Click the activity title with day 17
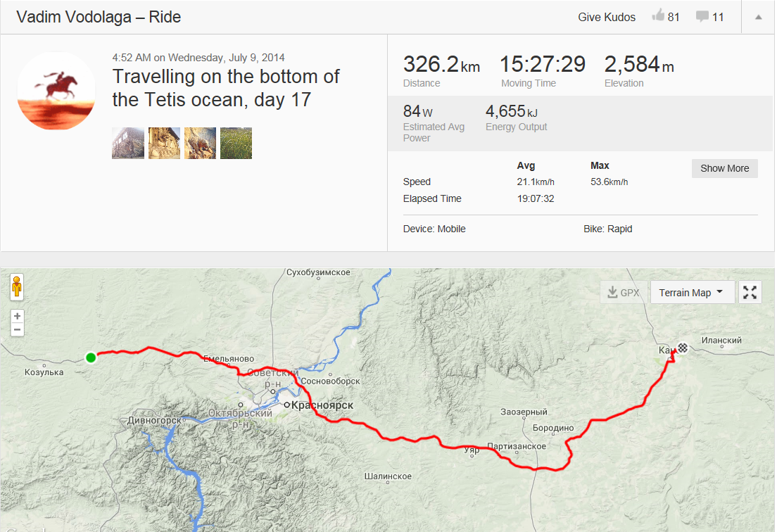 (226, 88)
